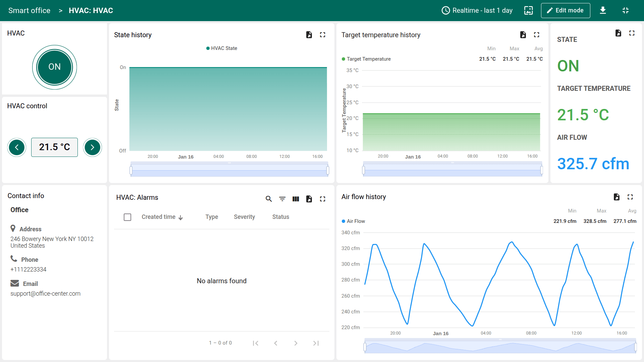Toggle the HVAC ON power button
The width and height of the screenshot is (644, 362).
click(54, 67)
